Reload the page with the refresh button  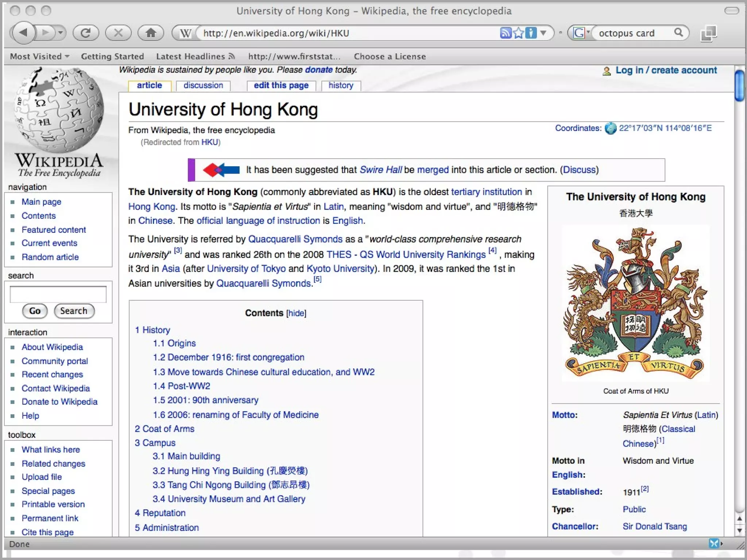pyautogui.click(x=86, y=33)
